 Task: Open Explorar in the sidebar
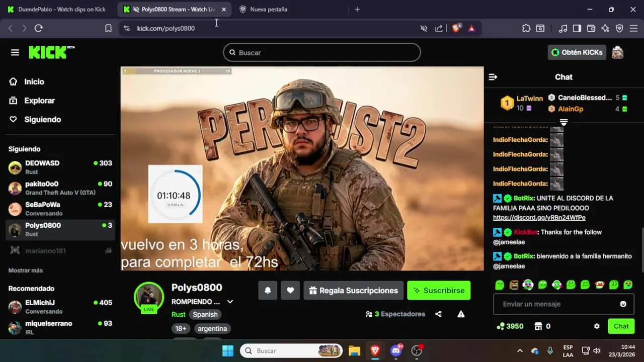pos(33,101)
